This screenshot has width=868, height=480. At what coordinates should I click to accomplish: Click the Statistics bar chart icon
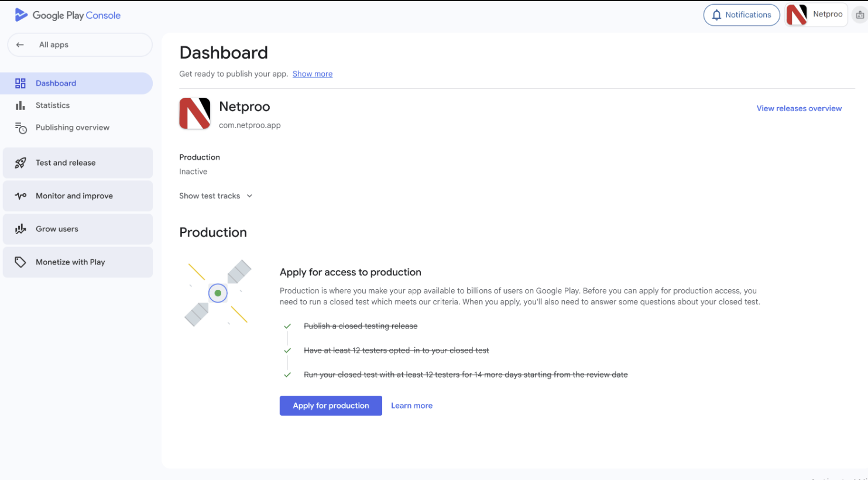click(20, 105)
